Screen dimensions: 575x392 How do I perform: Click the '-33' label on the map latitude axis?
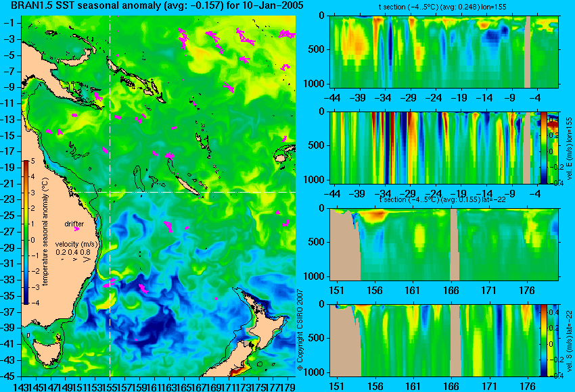pos(8,280)
